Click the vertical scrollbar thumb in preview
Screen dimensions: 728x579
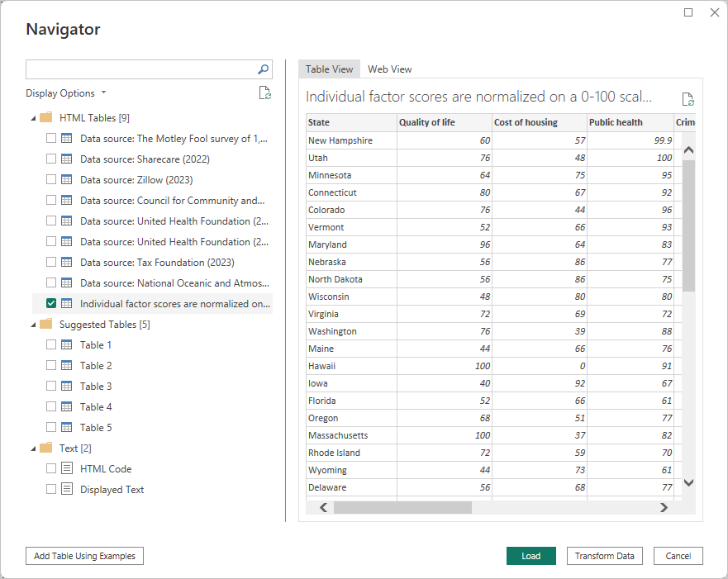tap(689, 226)
